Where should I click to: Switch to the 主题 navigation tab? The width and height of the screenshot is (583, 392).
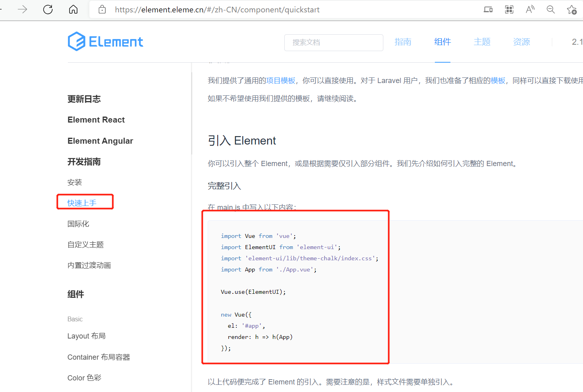482,42
